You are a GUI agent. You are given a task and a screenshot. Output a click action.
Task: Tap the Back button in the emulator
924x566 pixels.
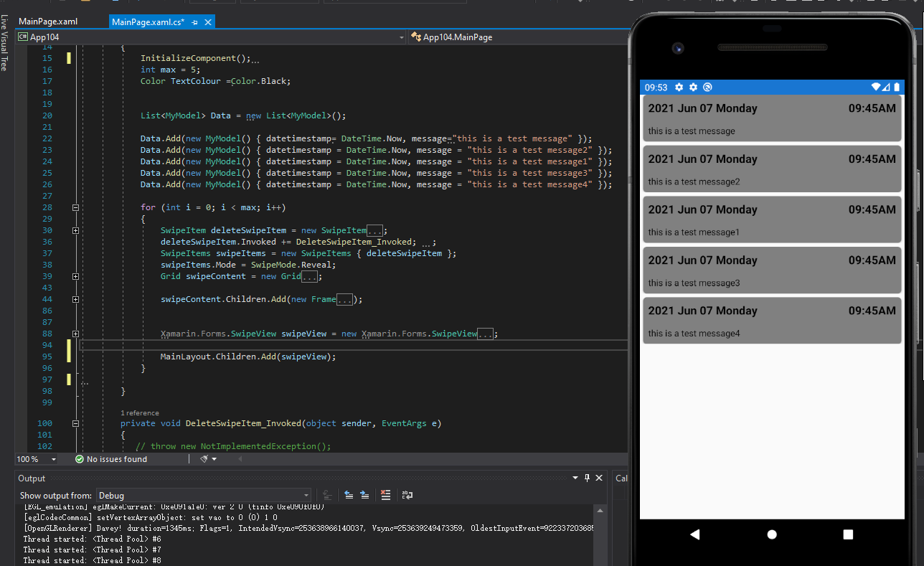click(694, 534)
